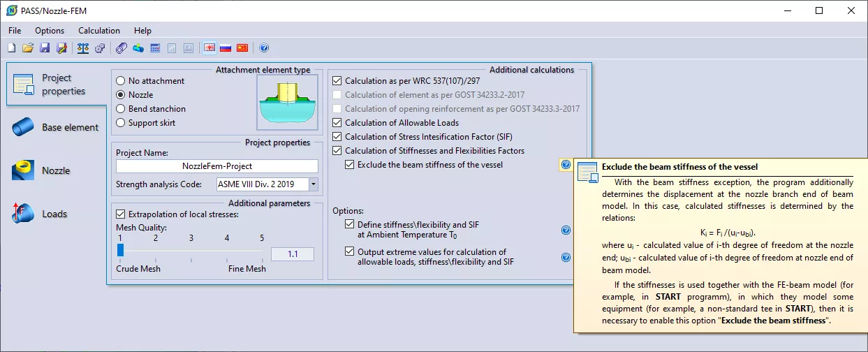
Task: Select the Bend stanchion radio button
Action: 121,109
